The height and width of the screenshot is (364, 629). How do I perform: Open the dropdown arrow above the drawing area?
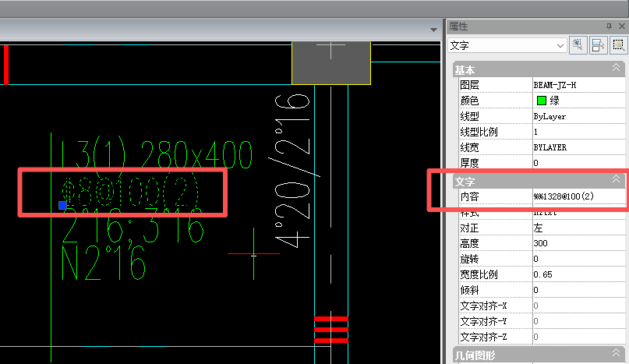point(433,30)
